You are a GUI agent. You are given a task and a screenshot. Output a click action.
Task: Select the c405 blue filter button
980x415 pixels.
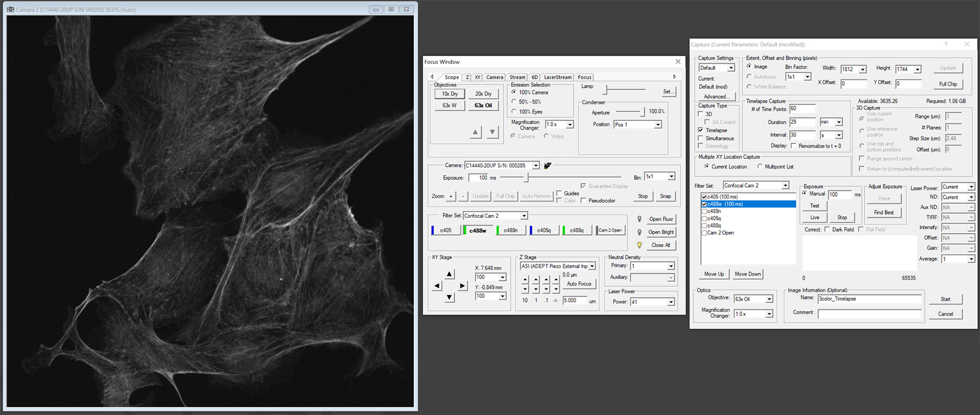445,230
